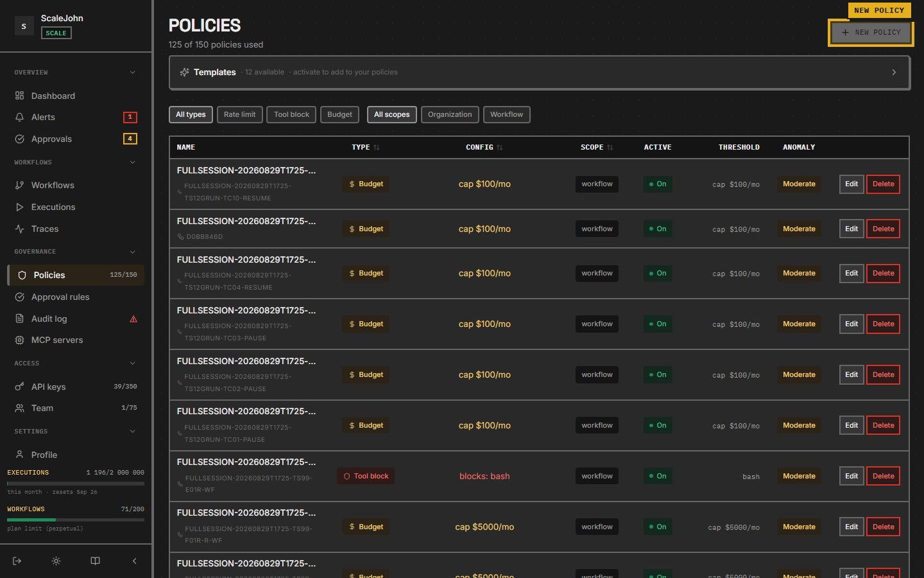This screenshot has width=924, height=578.
Task: Sort table by TYPE column
Action: click(x=365, y=147)
